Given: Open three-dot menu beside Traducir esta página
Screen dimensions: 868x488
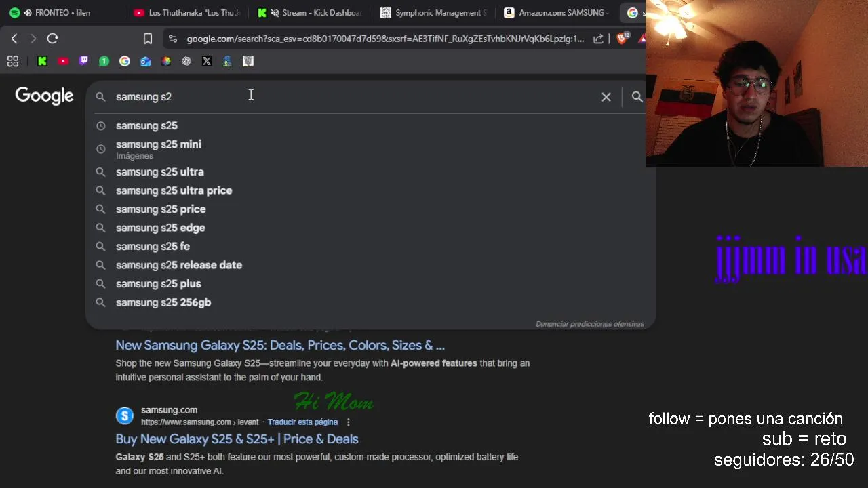Looking at the screenshot, I should tap(349, 422).
